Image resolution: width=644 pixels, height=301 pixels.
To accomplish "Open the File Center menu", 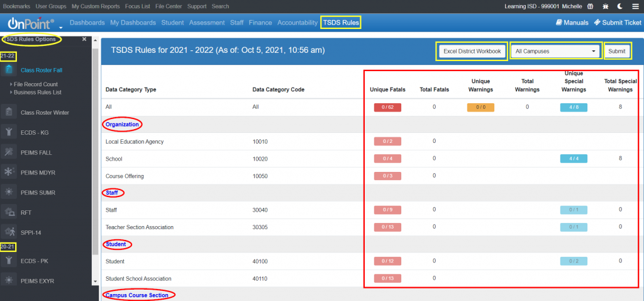I will click(169, 6).
